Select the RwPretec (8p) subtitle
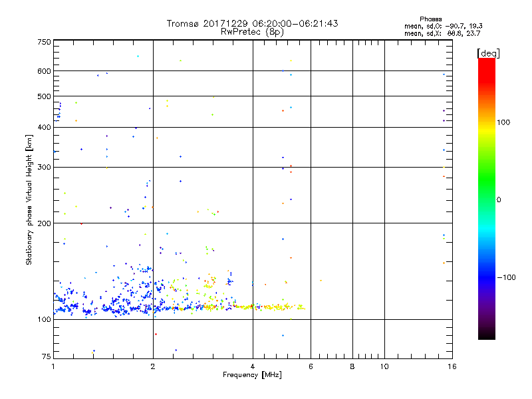 252,32
